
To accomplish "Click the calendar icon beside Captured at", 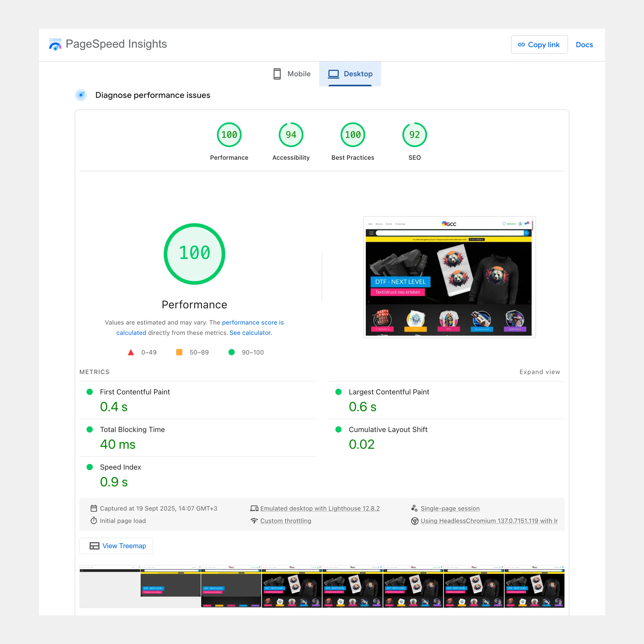I will click(x=94, y=508).
